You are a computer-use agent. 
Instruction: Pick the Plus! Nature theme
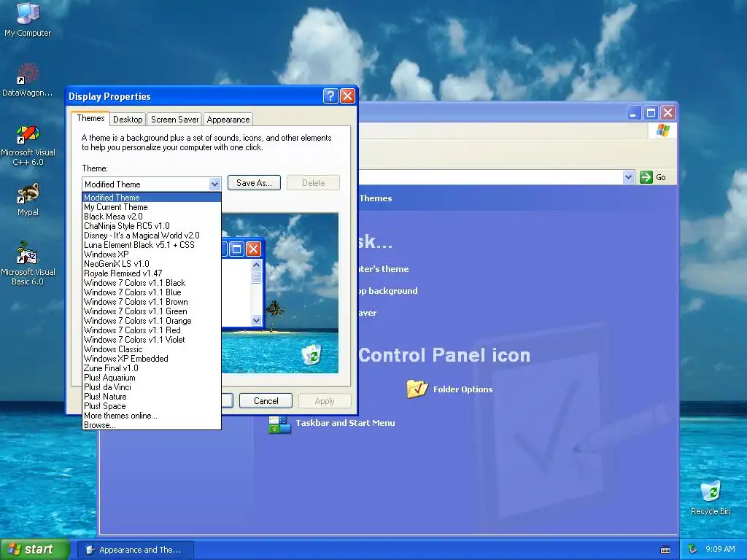(x=152, y=397)
